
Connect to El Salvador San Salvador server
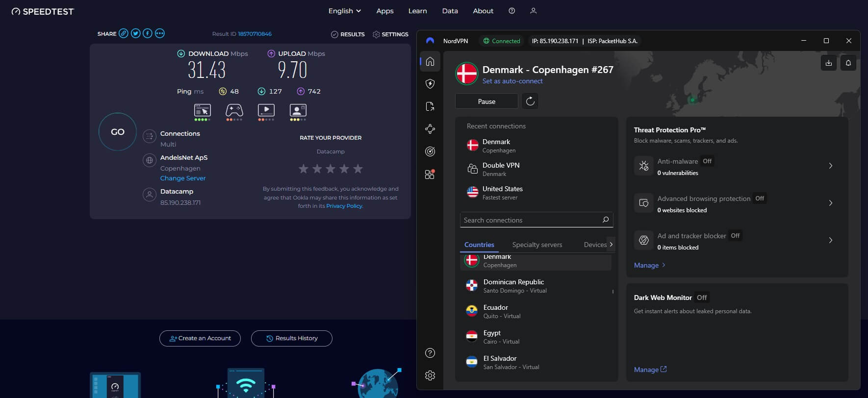(x=536, y=362)
